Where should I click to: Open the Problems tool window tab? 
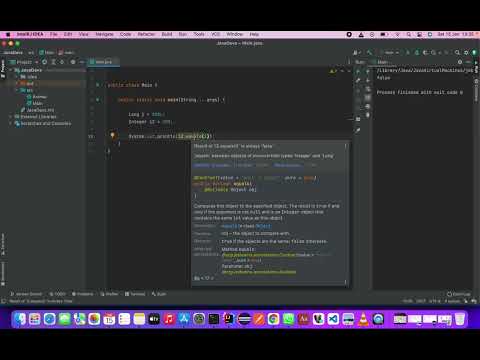click(x=82, y=294)
